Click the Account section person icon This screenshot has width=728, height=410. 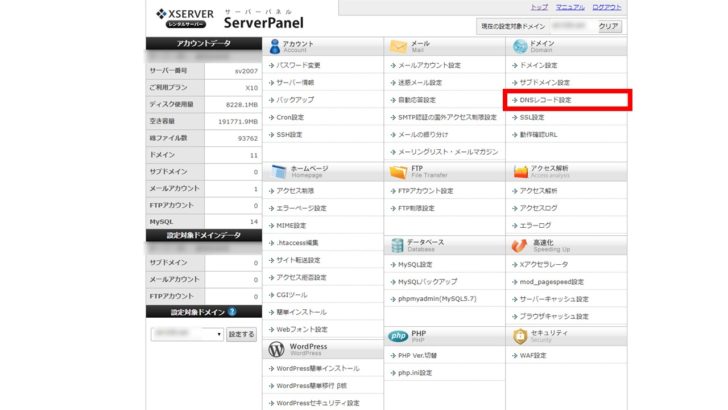(274, 47)
